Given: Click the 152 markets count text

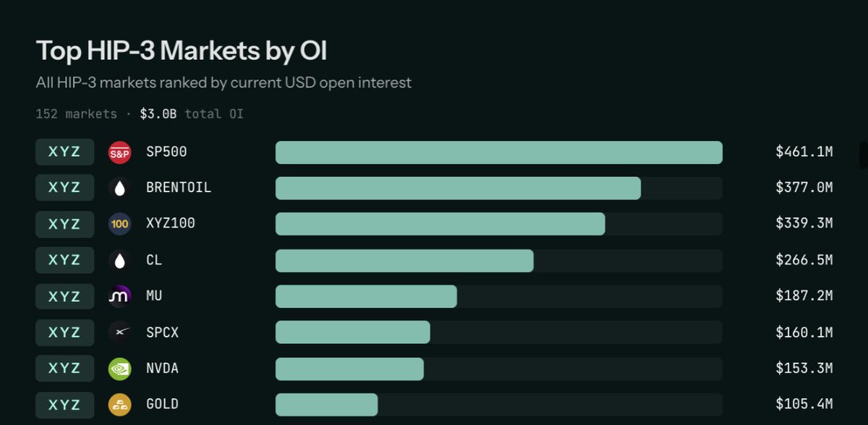Looking at the screenshot, I should coord(76,114).
